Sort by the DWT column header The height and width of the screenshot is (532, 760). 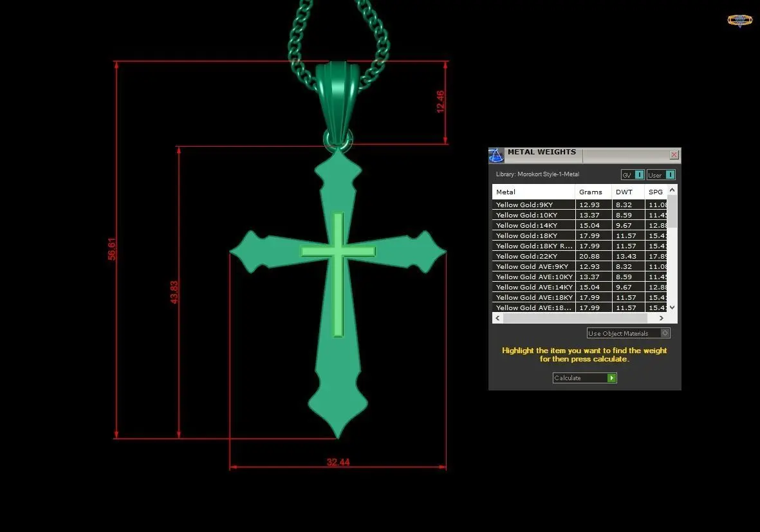628,192
